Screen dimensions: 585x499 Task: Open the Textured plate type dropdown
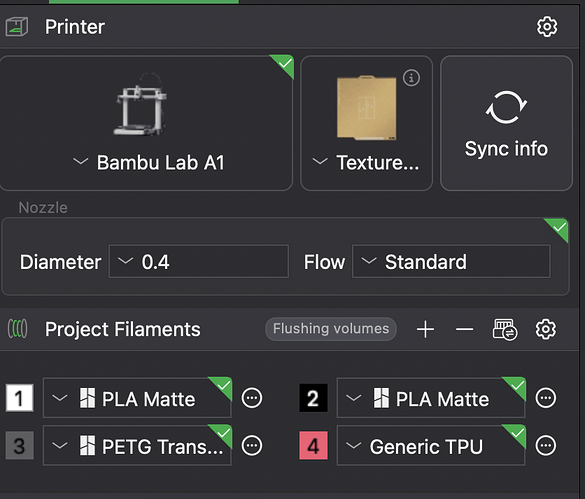[366, 163]
